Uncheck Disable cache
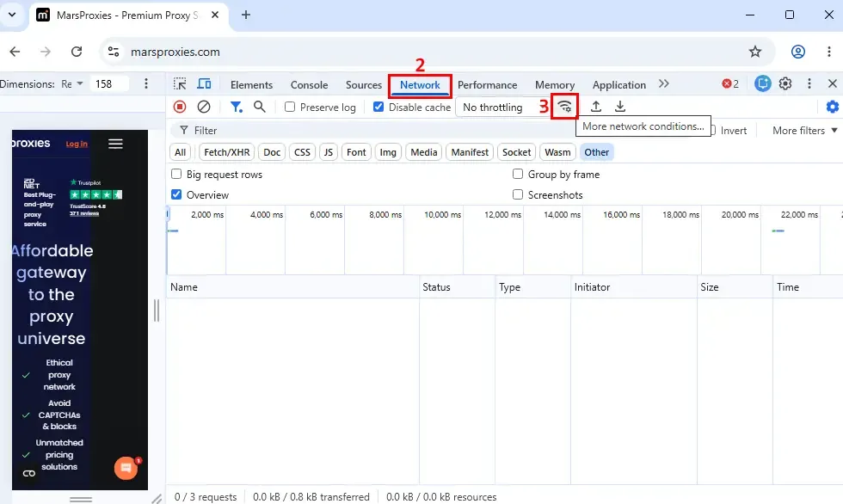This screenshot has height=504, width=843. click(x=378, y=107)
